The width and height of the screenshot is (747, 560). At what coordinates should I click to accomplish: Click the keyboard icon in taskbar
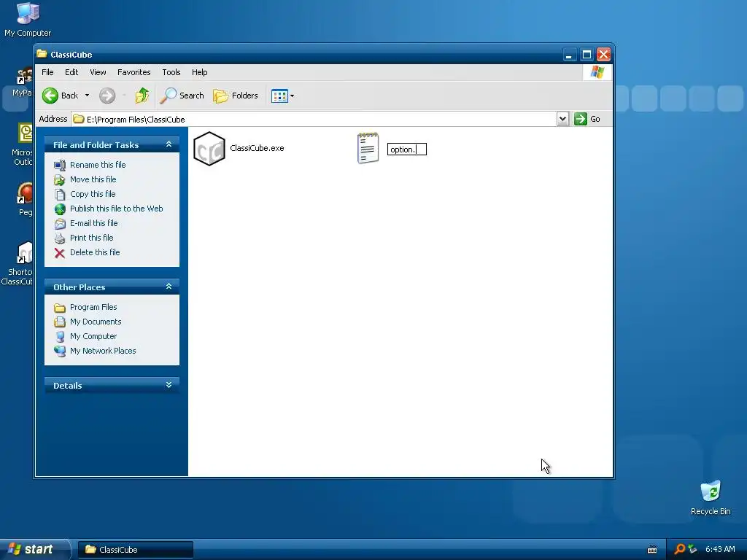(652, 550)
